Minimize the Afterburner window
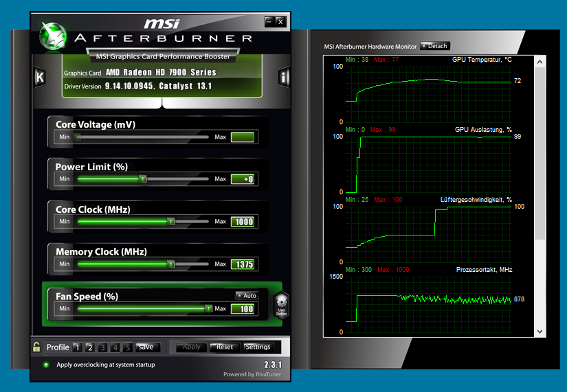This screenshot has height=392, width=567. point(269,22)
